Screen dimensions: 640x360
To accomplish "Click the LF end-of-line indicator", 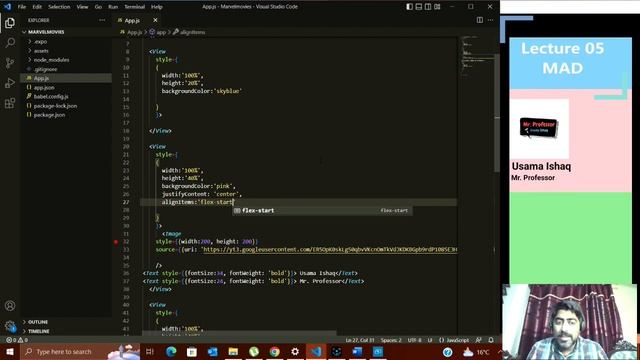I will click(x=430, y=340).
